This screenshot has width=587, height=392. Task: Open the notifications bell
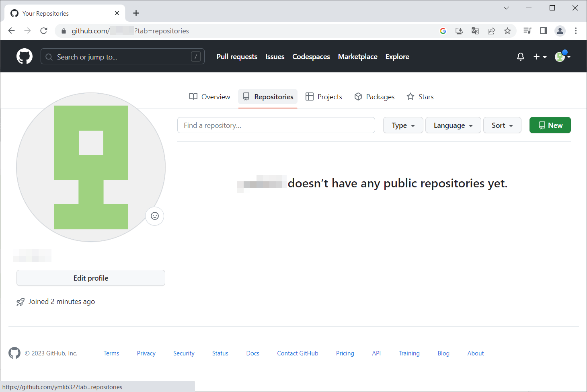pyautogui.click(x=520, y=57)
